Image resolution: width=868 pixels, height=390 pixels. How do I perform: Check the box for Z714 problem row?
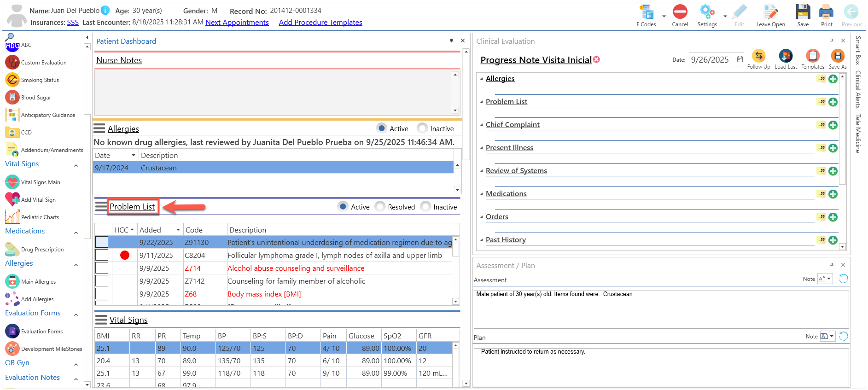coord(102,268)
